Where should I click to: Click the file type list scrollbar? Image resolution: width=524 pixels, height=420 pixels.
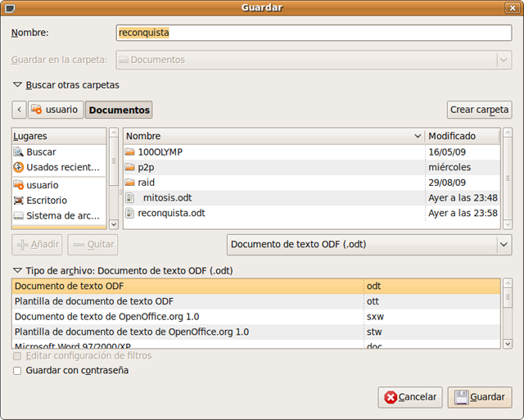507,315
